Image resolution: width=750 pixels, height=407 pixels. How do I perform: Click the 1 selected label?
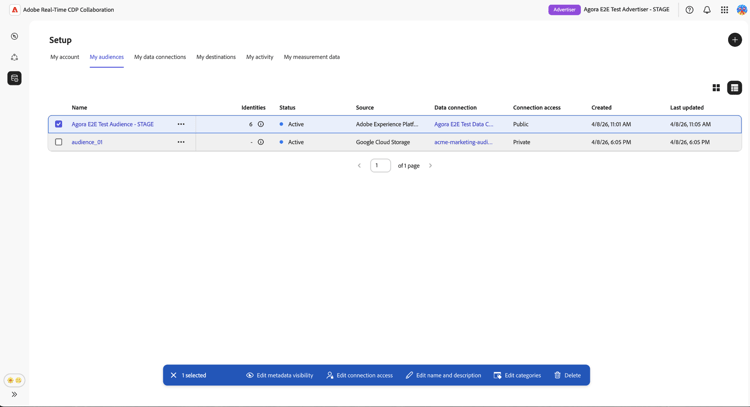(194, 375)
